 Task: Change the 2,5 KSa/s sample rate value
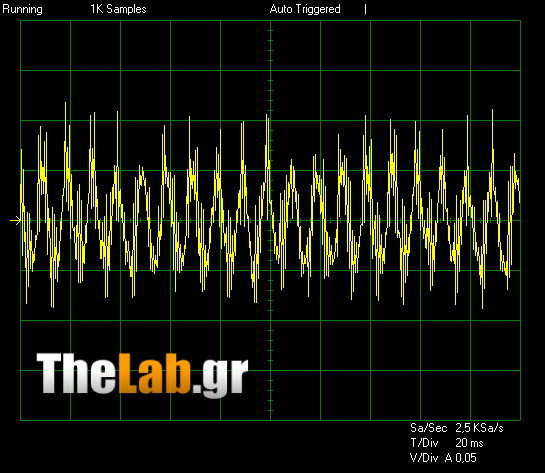click(x=479, y=428)
